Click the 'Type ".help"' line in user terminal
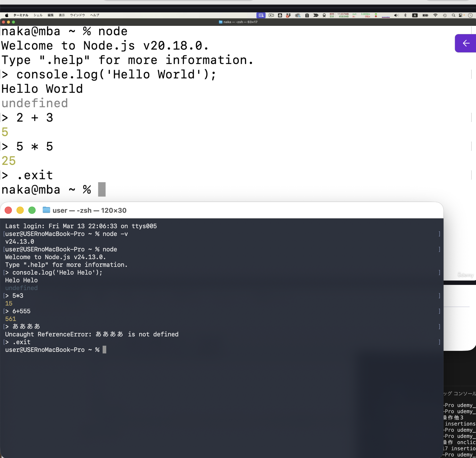The image size is (476, 458). pos(66,265)
